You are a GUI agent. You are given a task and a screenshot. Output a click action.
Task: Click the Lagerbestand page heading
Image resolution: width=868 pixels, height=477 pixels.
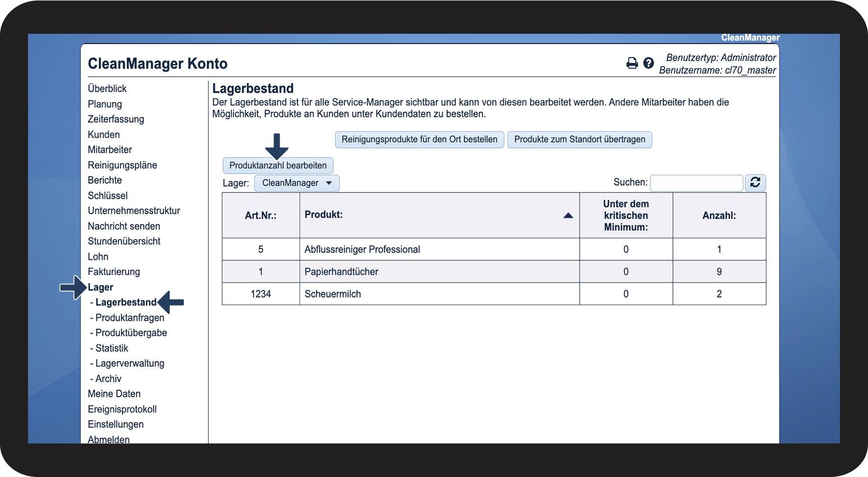click(x=253, y=88)
